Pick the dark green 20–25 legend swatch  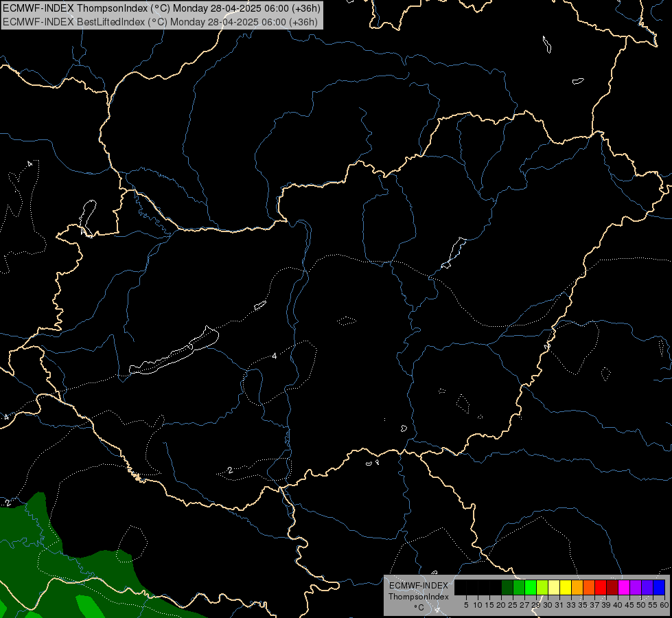pos(507,587)
